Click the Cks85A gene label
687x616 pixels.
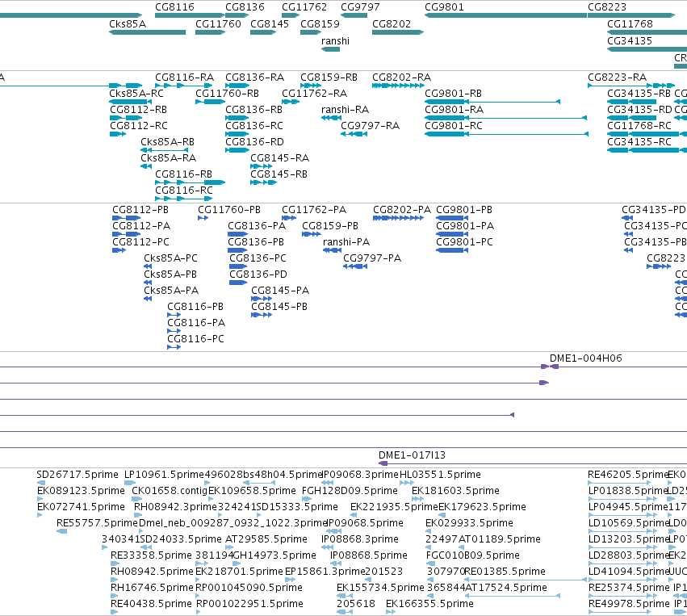128,24
